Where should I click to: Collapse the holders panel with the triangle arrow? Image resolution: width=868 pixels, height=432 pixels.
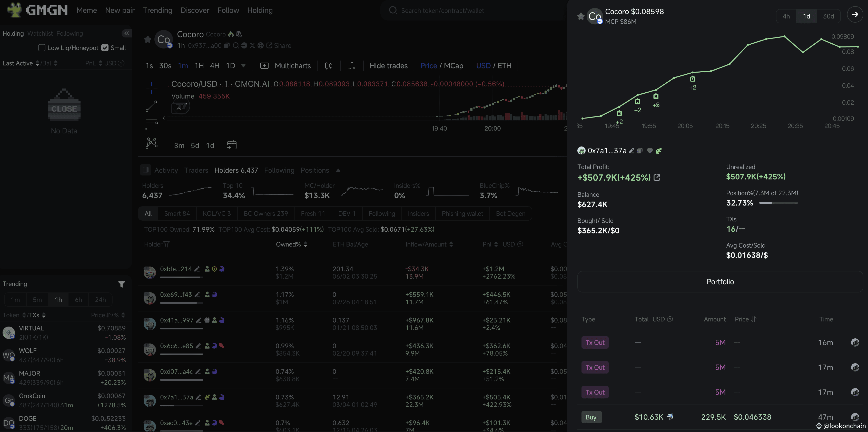(338, 171)
